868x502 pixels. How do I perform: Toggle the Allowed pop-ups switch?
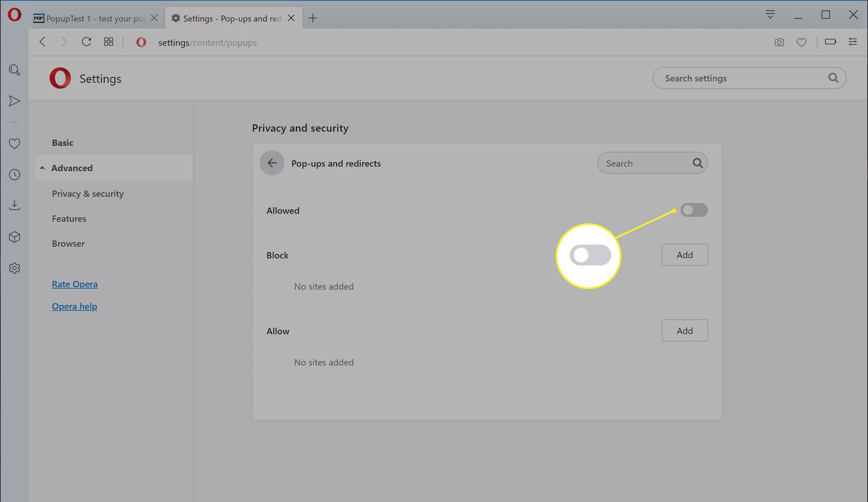click(693, 210)
